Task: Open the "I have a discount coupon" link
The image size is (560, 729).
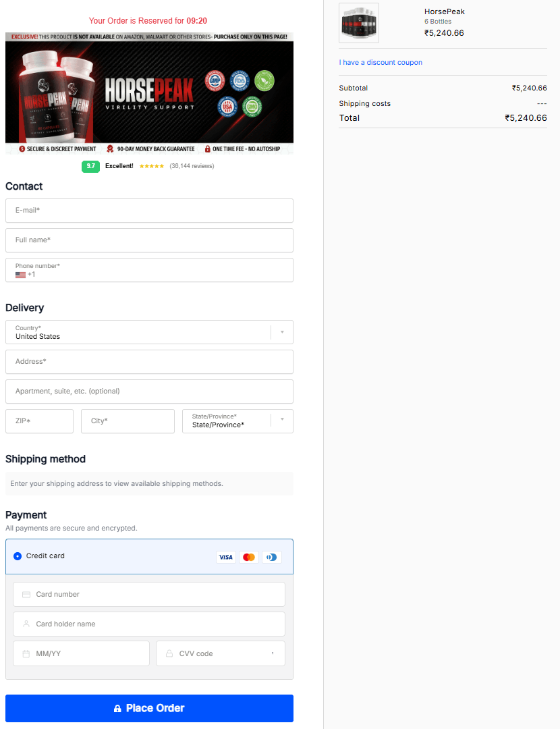Action: tap(381, 62)
